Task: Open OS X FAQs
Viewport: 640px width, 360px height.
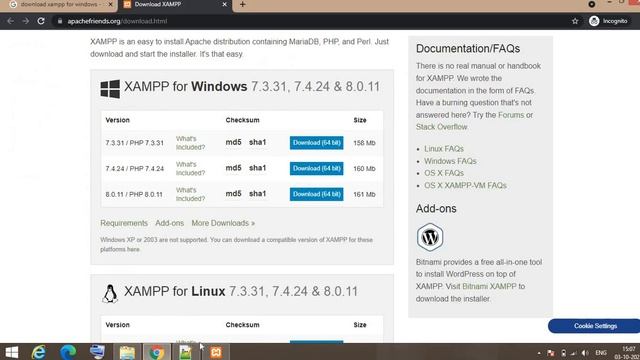Action: [x=444, y=173]
